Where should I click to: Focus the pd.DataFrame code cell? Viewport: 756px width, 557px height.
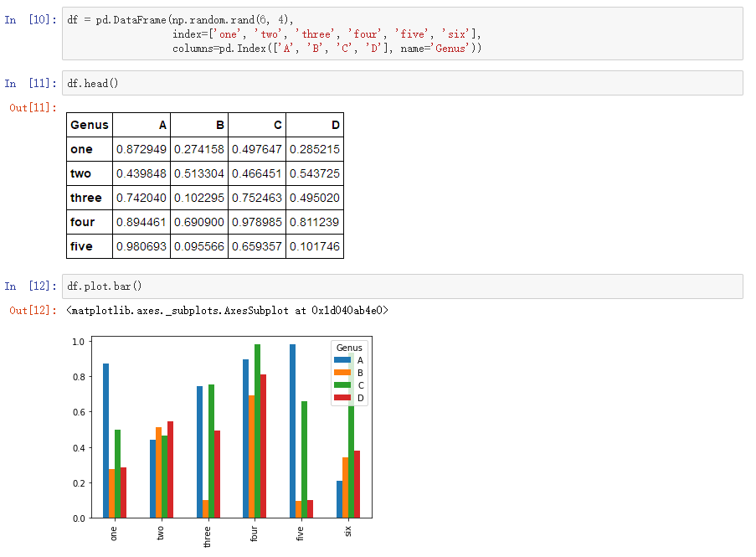pyautogui.click(x=402, y=34)
